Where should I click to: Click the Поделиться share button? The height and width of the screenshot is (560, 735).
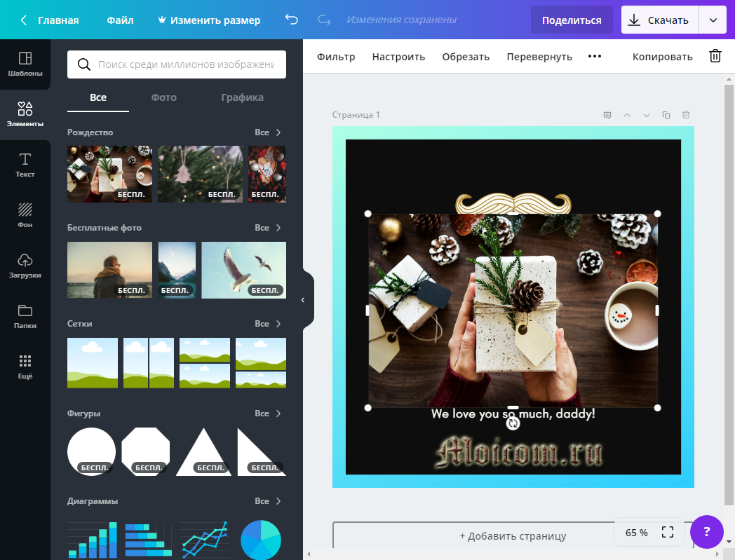571,20
